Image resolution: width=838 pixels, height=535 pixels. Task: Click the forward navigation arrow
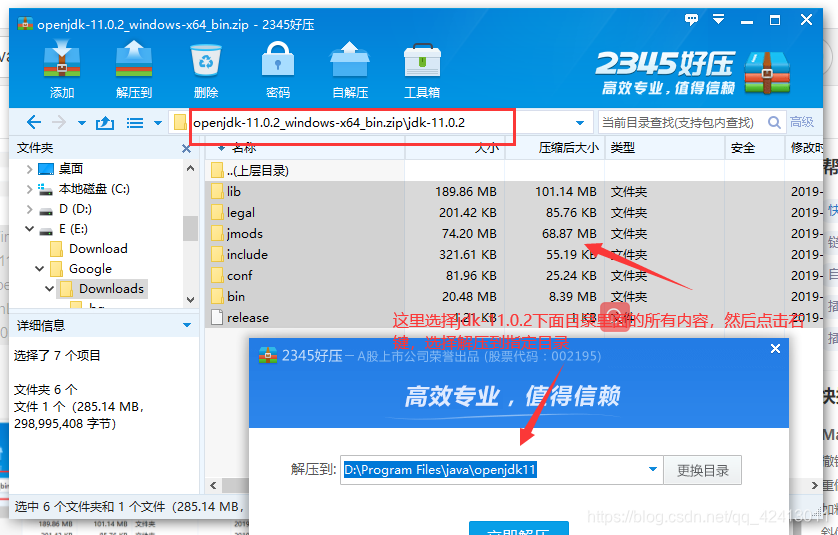[x=59, y=123]
